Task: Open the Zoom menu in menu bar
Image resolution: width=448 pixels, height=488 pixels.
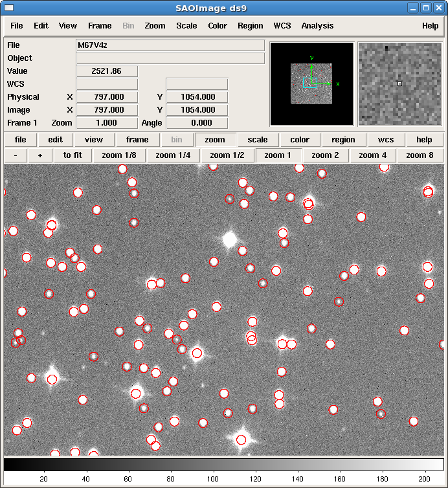Action: (x=155, y=26)
